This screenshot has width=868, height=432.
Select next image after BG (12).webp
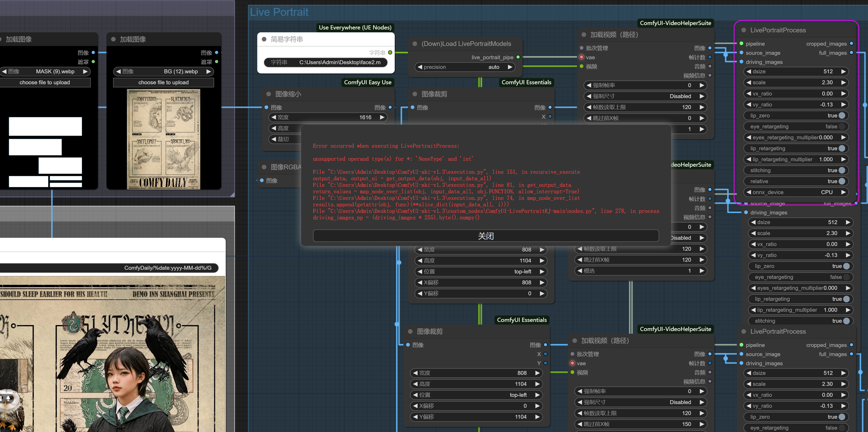tap(208, 71)
